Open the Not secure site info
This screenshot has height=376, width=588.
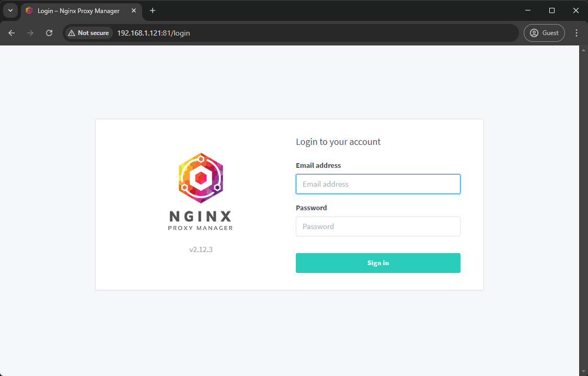88,33
